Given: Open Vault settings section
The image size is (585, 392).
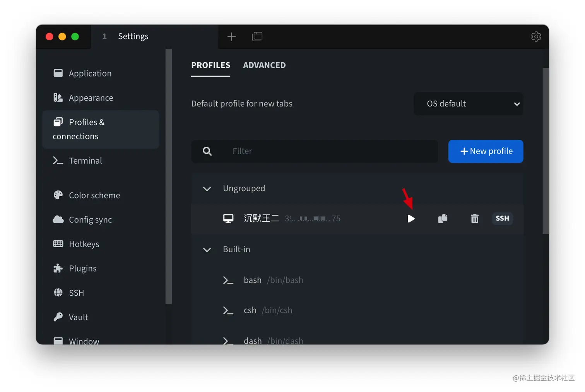Looking at the screenshot, I should [x=101, y=317].
